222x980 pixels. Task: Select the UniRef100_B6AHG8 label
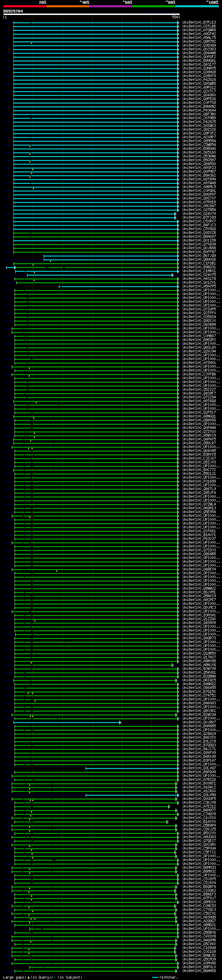pos(199,971)
